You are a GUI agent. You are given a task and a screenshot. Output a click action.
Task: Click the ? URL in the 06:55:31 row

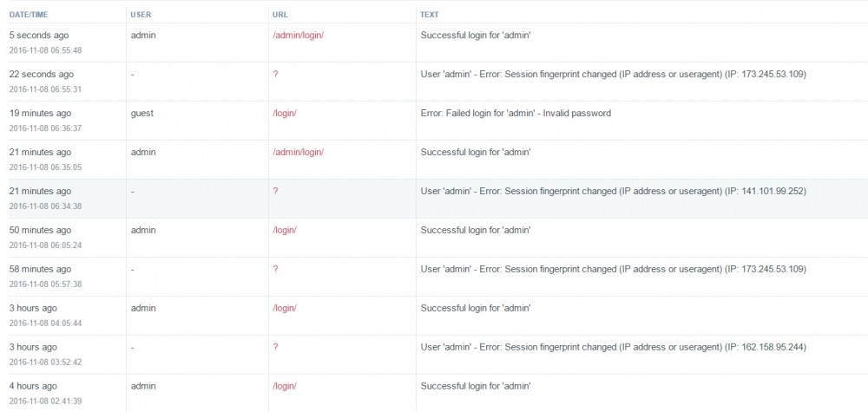click(x=275, y=75)
